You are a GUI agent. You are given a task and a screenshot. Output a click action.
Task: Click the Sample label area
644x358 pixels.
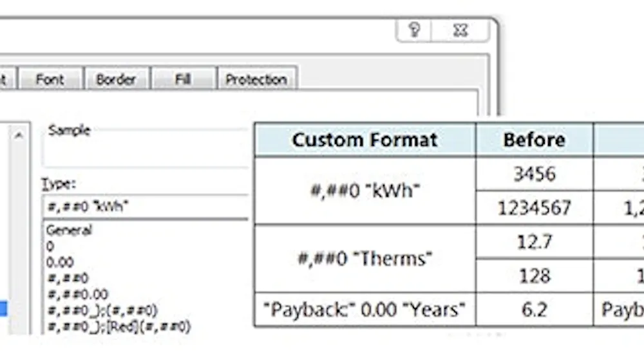coord(69,131)
